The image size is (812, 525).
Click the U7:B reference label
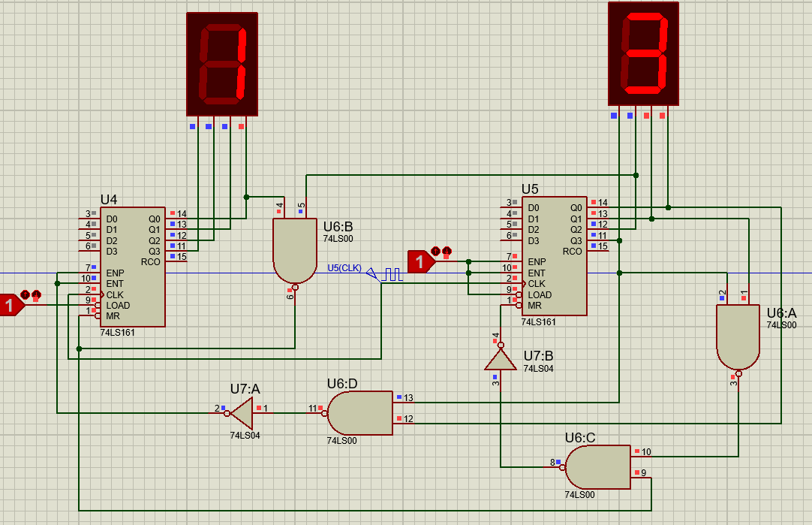coord(539,356)
